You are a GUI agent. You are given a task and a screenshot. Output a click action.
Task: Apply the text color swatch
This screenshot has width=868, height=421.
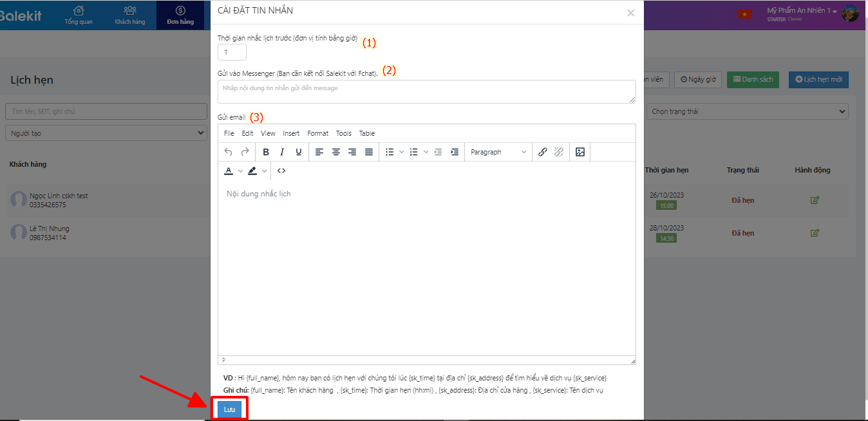(x=229, y=171)
